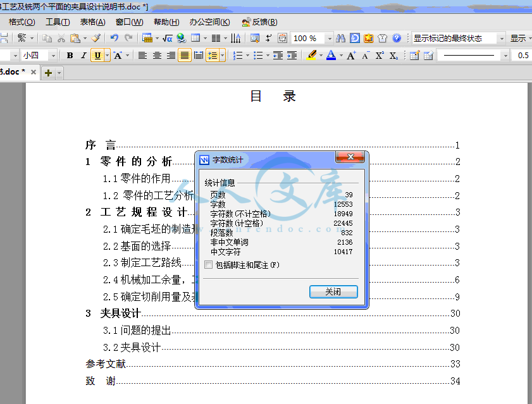Viewport: 532px width, 404px height.
Task: Open the 工具(T) menu
Action: pyautogui.click(x=58, y=22)
